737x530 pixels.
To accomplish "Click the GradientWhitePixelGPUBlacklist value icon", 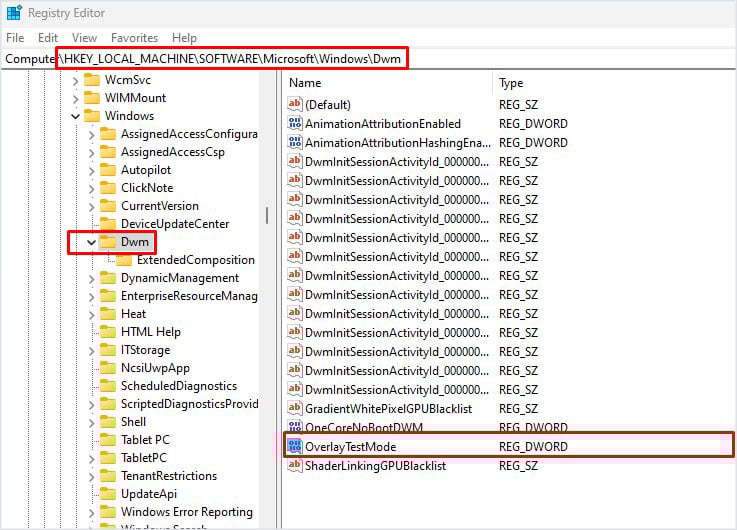I will click(295, 408).
